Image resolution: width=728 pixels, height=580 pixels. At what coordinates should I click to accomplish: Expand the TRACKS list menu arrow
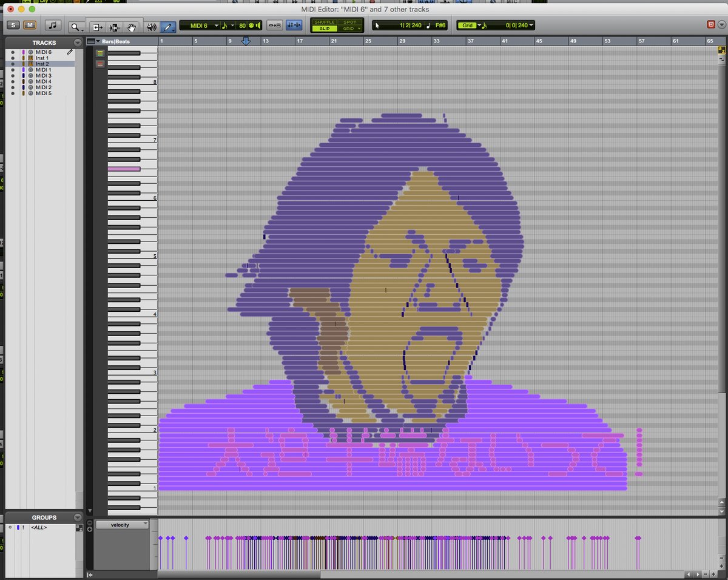pos(78,42)
